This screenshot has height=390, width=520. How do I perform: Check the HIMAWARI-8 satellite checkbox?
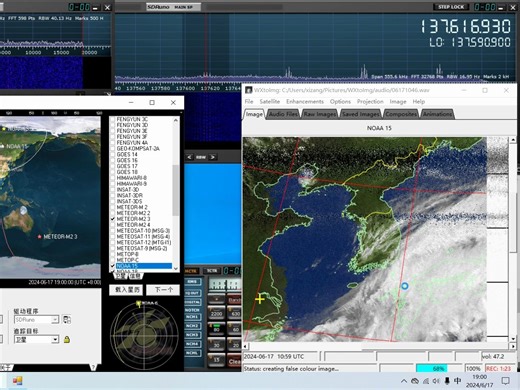tap(113, 178)
